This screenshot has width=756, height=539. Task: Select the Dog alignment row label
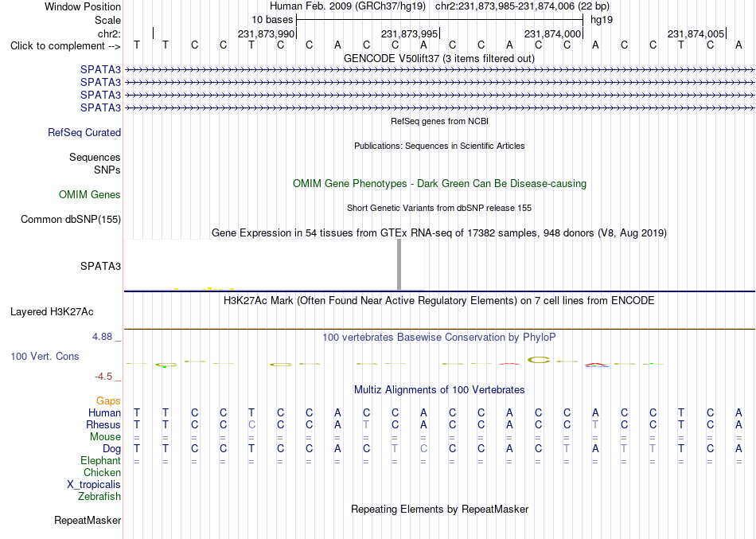pyautogui.click(x=111, y=449)
